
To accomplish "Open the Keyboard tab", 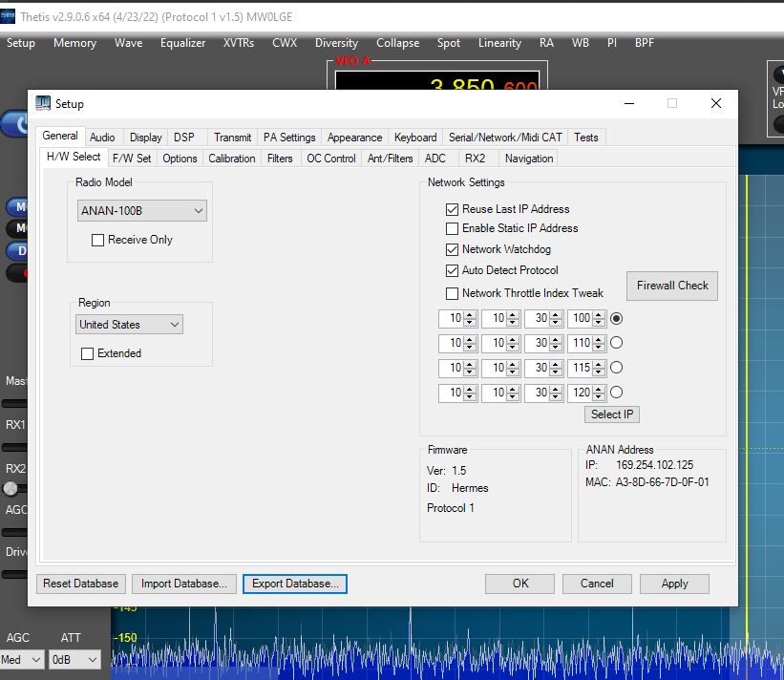I will click(x=415, y=138).
